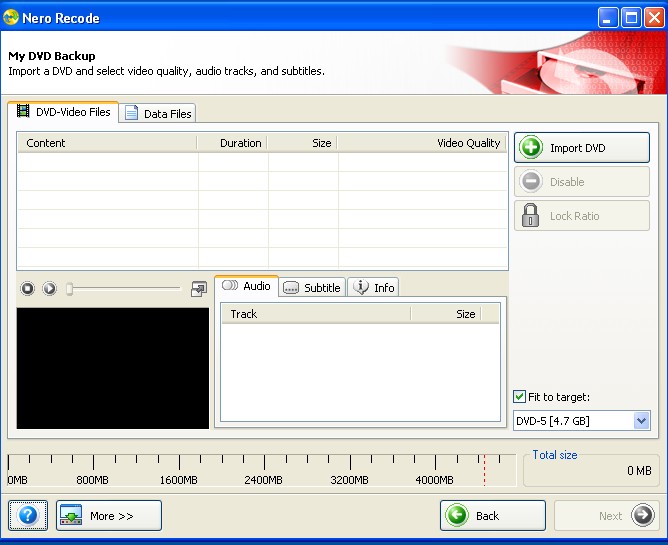Open the Data Files tab
Viewport: 668px width, 545px height.
click(157, 113)
